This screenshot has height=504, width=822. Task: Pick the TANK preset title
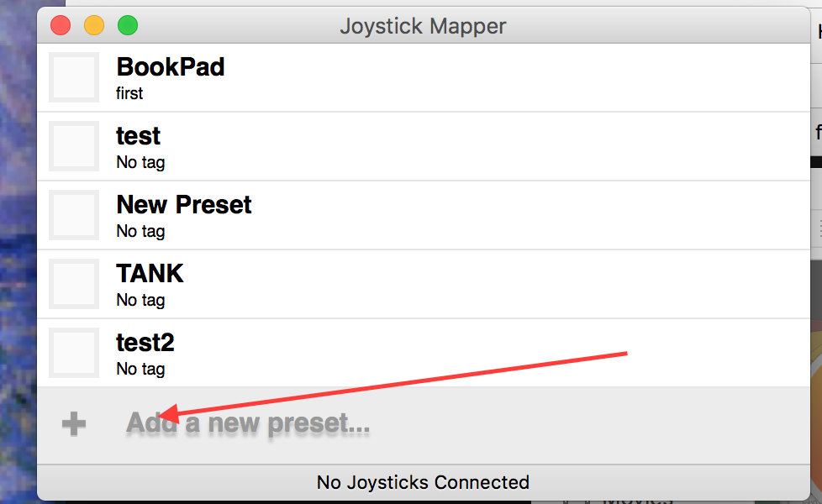150,274
